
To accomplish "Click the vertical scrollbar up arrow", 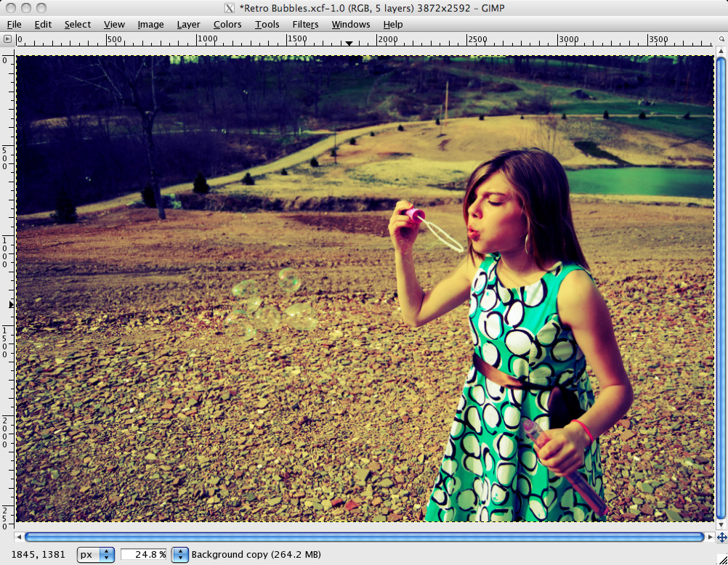I will tap(722, 51).
